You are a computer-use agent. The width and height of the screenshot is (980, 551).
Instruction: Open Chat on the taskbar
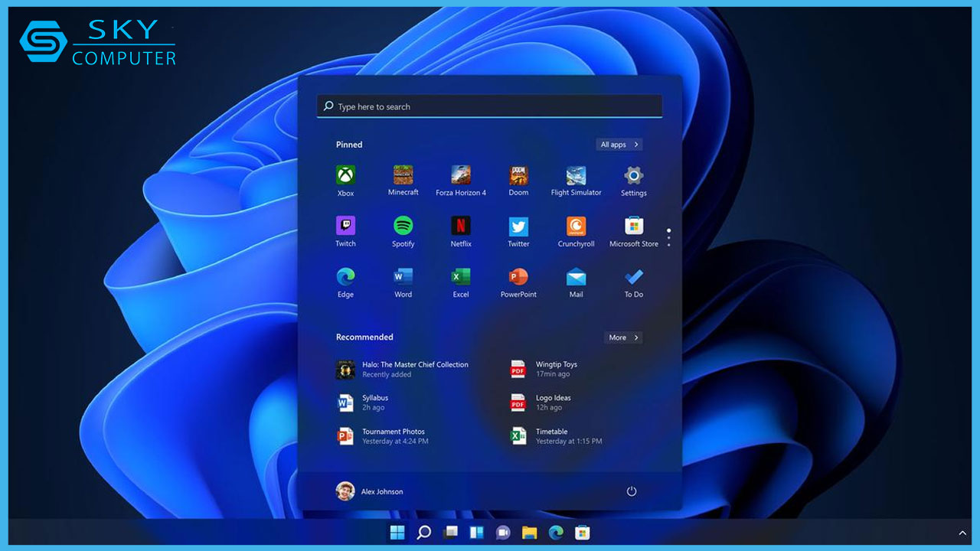pos(503,533)
